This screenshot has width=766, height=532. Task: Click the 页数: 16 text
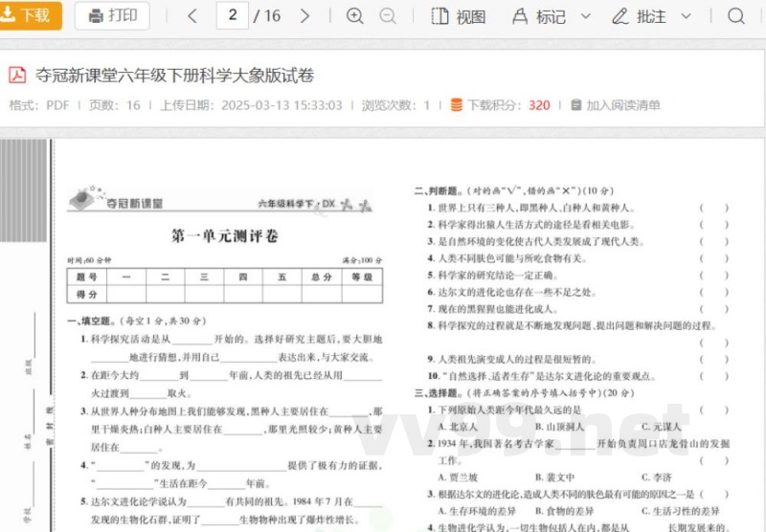pos(114,105)
